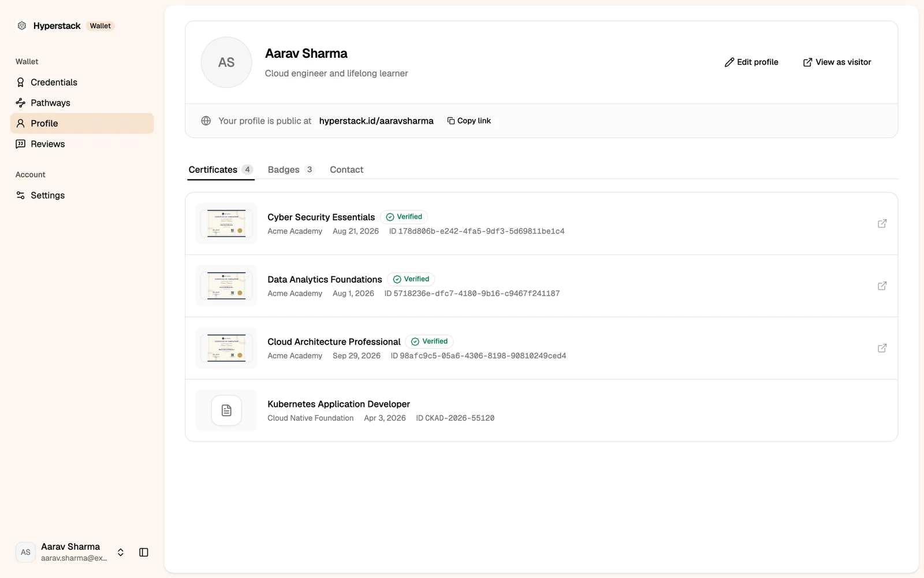924x578 pixels.
Task: Go to Pathways in the sidebar
Action: 82,103
